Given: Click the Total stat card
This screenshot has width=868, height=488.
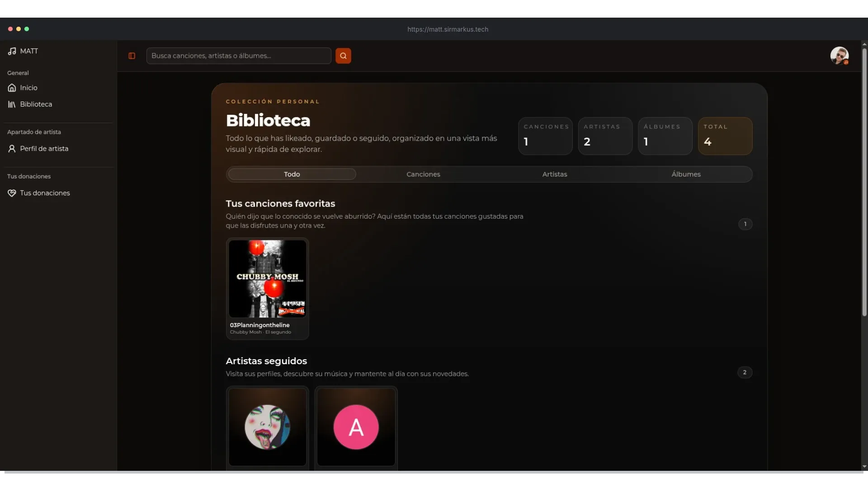Looking at the screenshot, I should [725, 136].
